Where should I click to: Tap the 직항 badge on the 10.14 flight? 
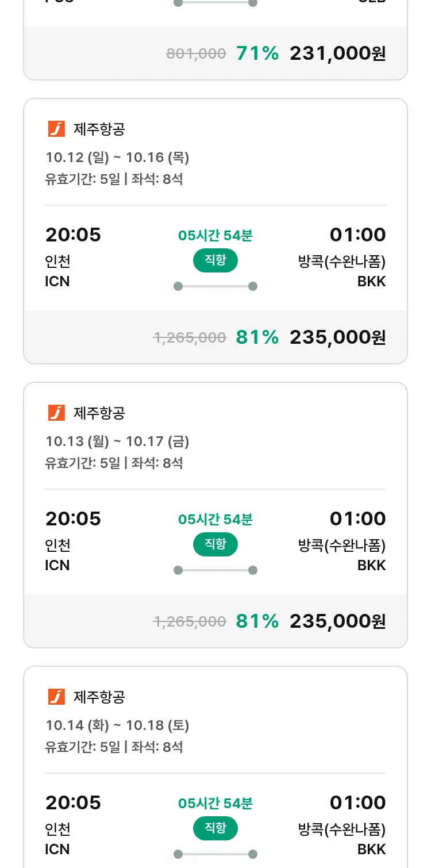point(215,828)
